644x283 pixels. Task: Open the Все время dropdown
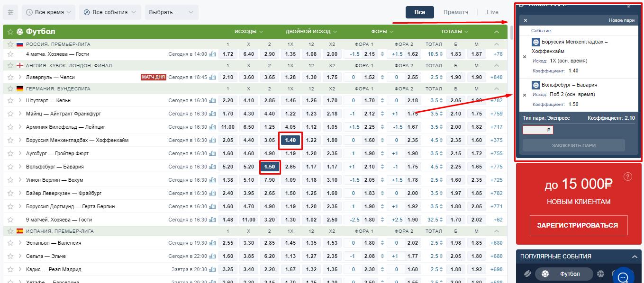click(x=49, y=12)
